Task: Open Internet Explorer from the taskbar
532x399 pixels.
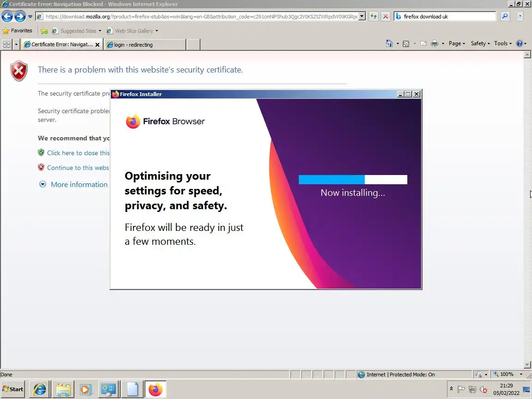Action: click(x=40, y=389)
